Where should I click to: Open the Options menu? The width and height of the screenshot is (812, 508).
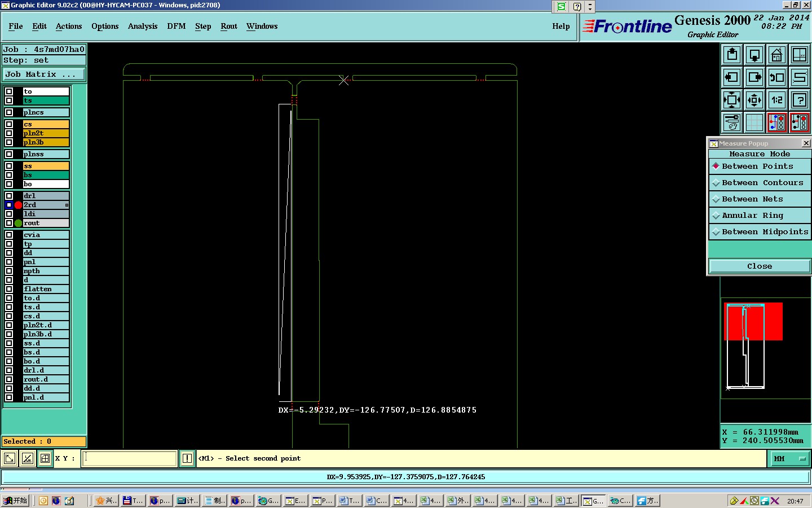(105, 27)
